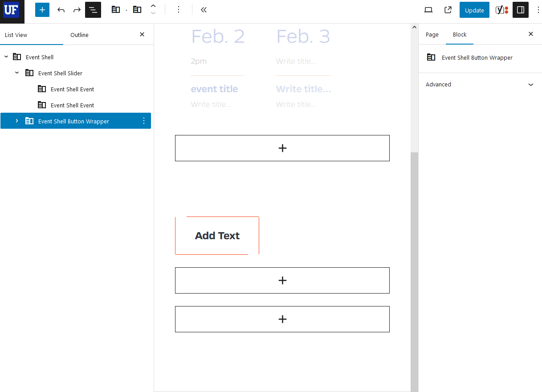Move selected block up

tap(153, 6)
